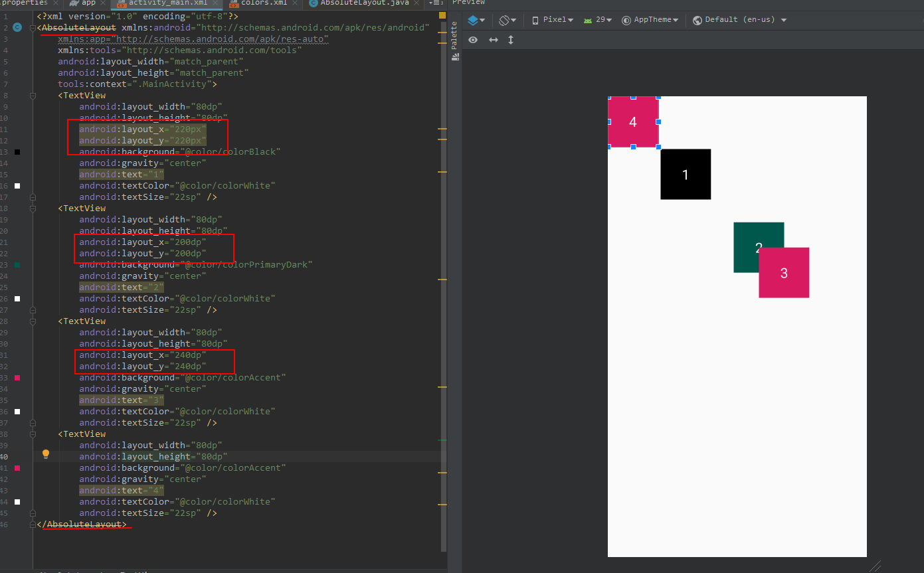Viewport: 924px width, 573px height.
Task: Click the horizontal expand arrow icon
Action: point(494,40)
